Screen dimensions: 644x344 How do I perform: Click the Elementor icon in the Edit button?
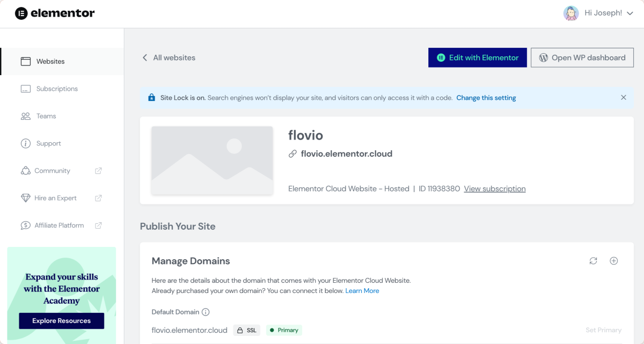point(441,57)
